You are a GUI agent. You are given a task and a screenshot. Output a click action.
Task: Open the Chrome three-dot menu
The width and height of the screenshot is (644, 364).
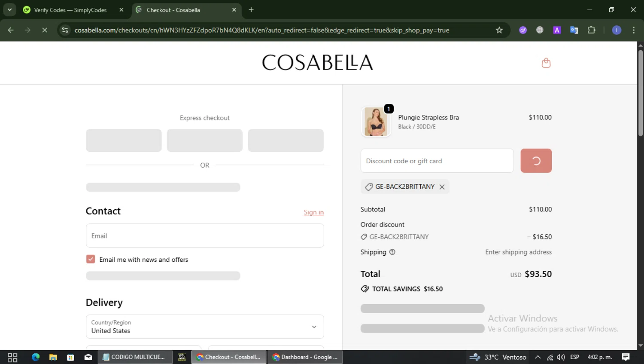point(634,30)
